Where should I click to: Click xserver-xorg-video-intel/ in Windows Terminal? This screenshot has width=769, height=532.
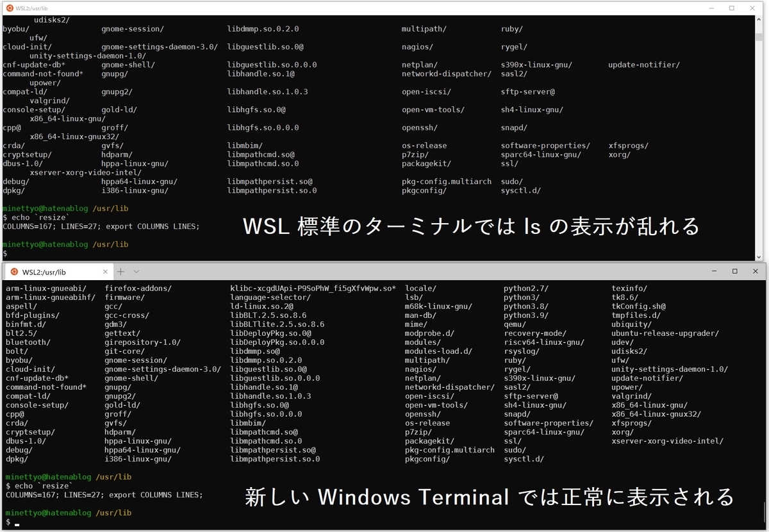click(667, 441)
